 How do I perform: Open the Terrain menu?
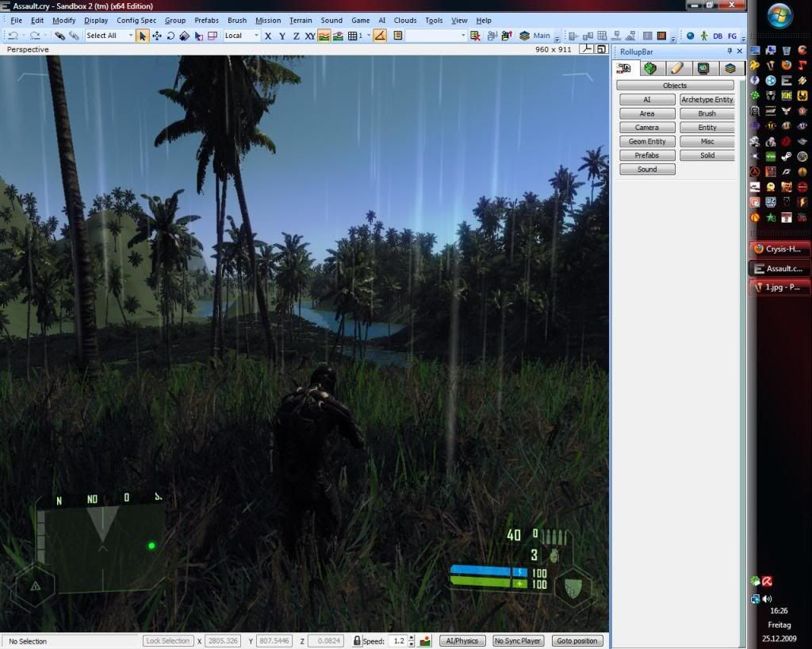[x=301, y=20]
